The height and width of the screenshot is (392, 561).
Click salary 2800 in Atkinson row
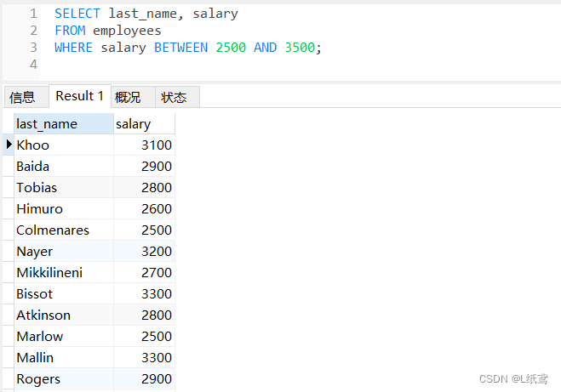click(x=144, y=315)
